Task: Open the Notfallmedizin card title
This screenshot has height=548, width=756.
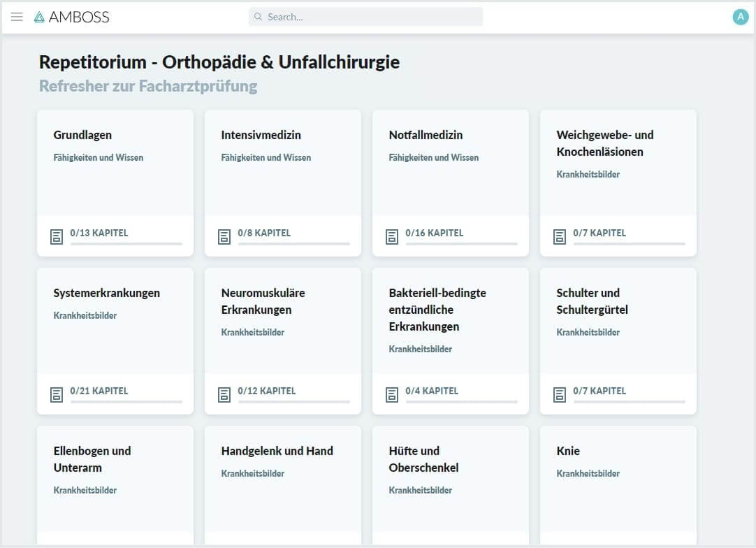Action: click(x=426, y=135)
